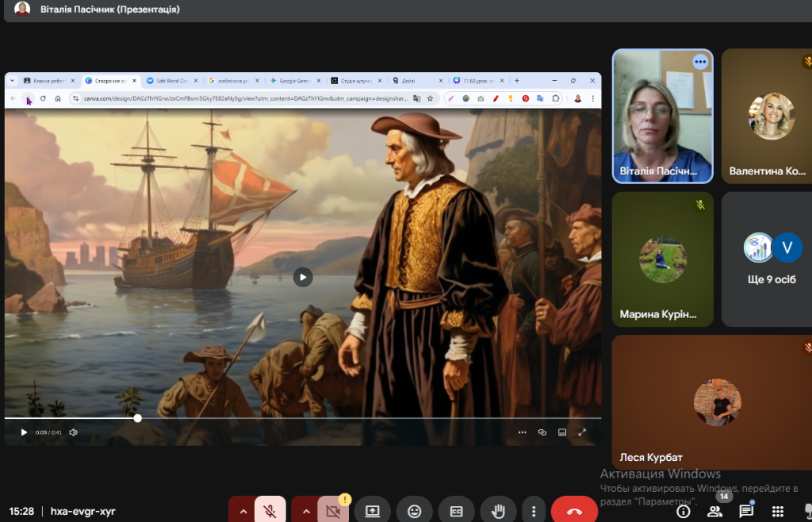The height and width of the screenshot is (522, 812).
Task: Open the activities grid icon
Action: pos(777,511)
